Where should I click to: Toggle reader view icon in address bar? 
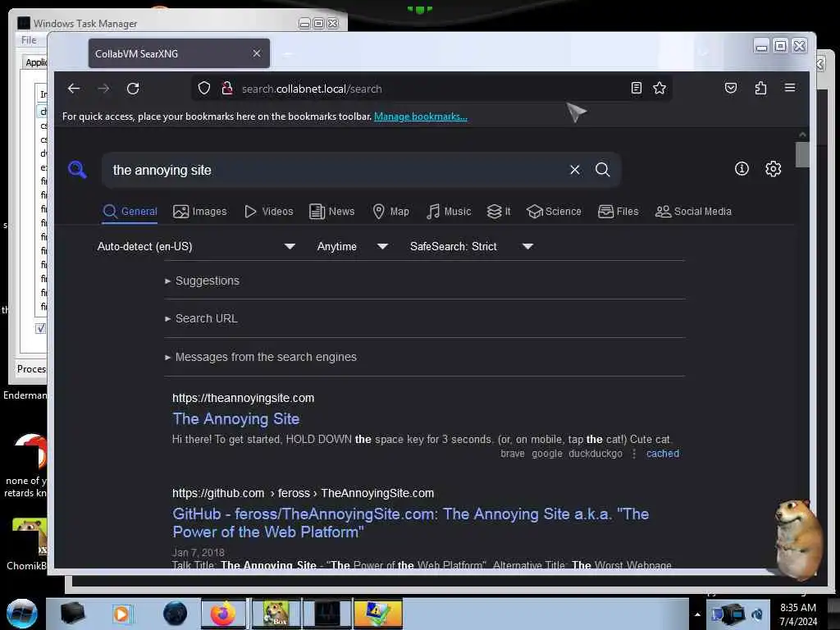[x=637, y=88]
